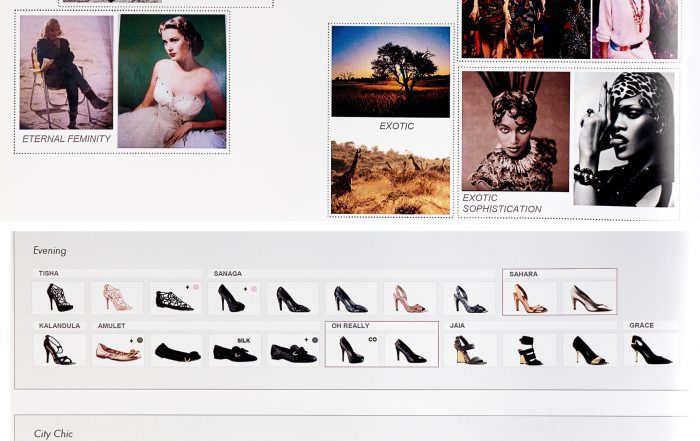This screenshot has width=700, height=441.
Task: Click the EXOTIC caption under the sunset
Action: [x=396, y=126]
